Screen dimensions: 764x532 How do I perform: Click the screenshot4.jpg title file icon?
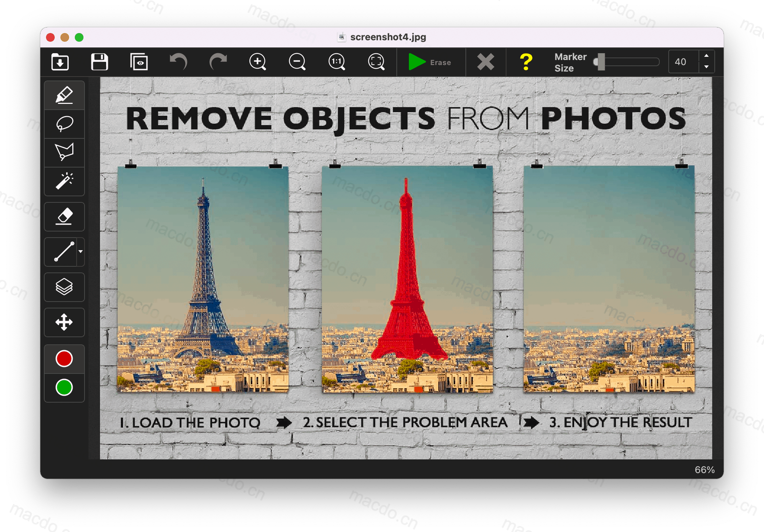[342, 37]
